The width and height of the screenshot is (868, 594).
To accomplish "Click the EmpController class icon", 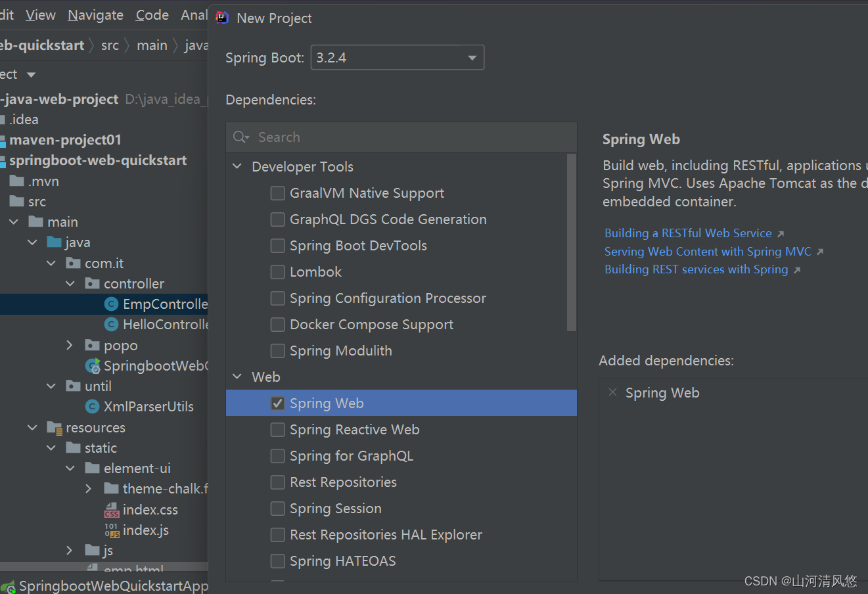I will [112, 304].
